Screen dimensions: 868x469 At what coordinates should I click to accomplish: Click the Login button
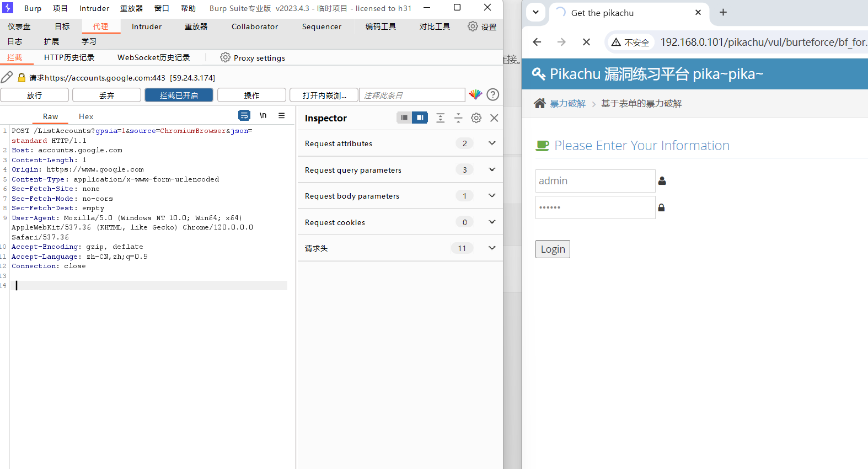click(553, 249)
